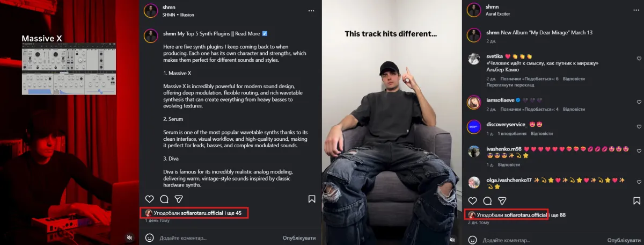644x245 pixels.
Task: Open the "SHMN • Illusion" audio link
Action: (x=178, y=15)
